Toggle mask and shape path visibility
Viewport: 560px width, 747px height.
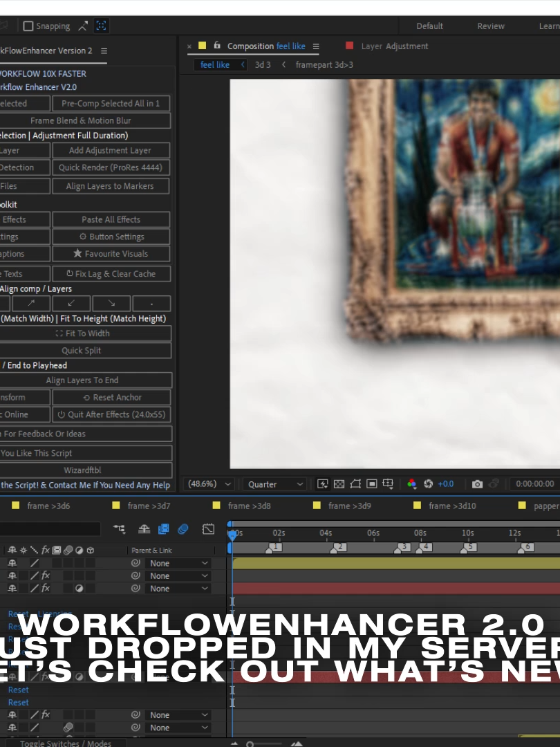click(x=355, y=484)
